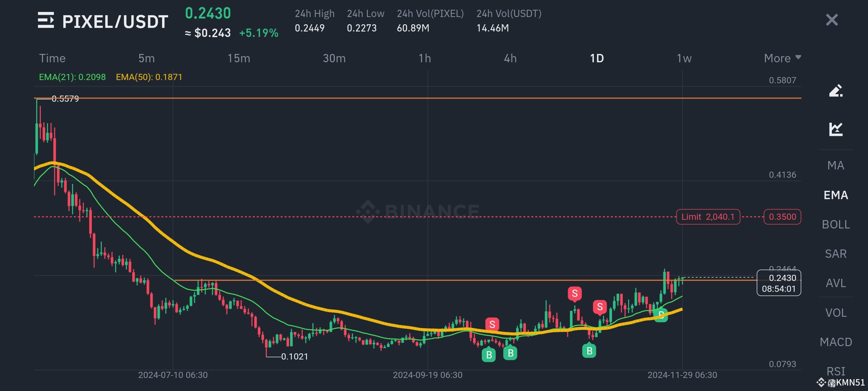The height and width of the screenshot is (391, 868).
Task: Close the chart view with the X icon
Action: pyautogui.click(x=832, y=20)
